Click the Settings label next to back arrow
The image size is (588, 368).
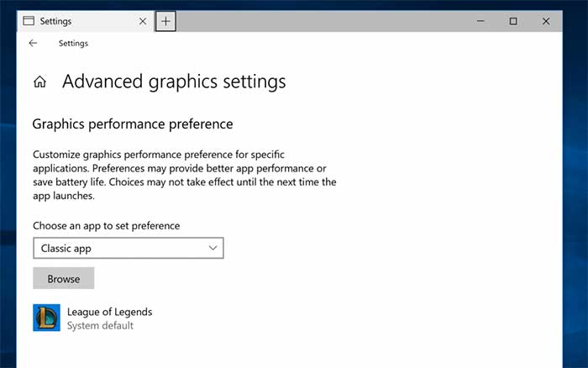[x=73, y=43]
